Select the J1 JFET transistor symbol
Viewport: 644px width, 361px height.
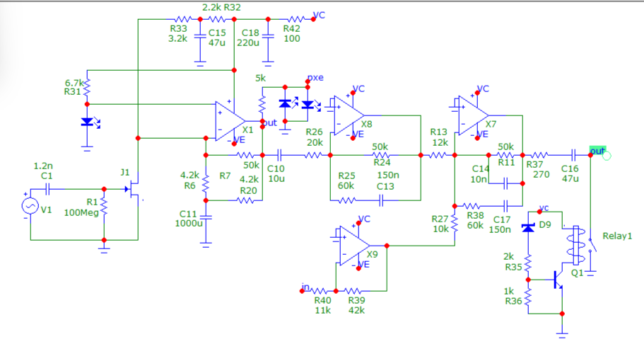click(x=134, y=189)
